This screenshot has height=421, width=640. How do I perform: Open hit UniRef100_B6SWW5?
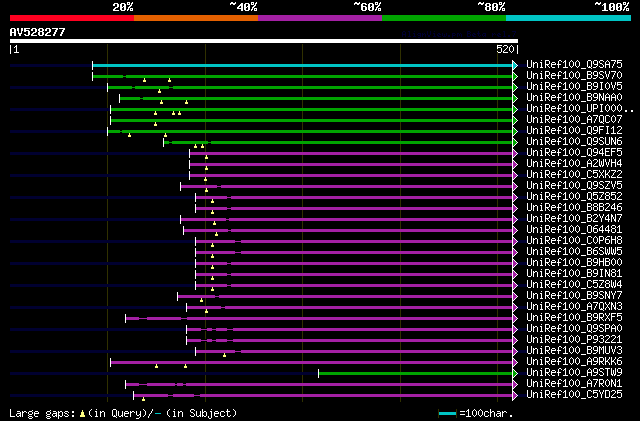click(x=574, y=252)
